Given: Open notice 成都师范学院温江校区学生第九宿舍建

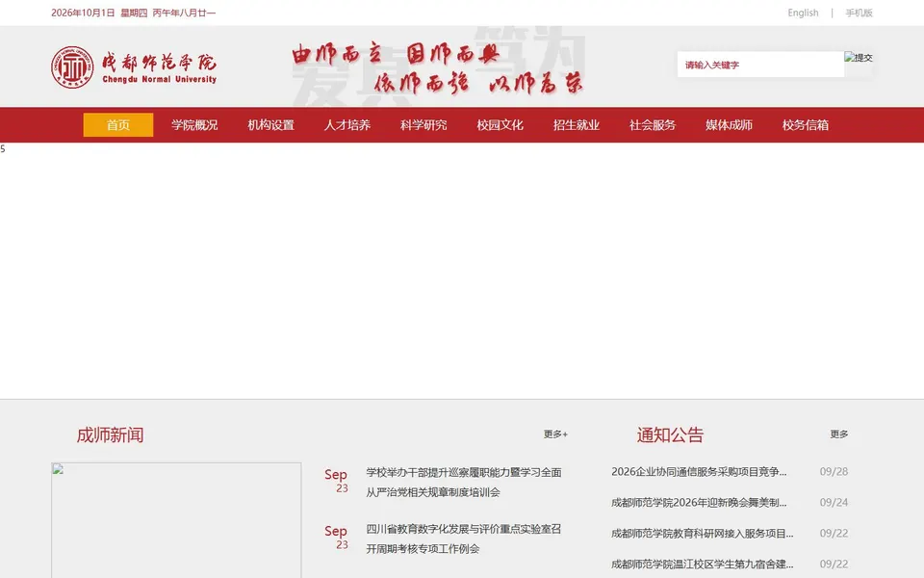Looking at the screenshot, I should (x=703, y=564).
